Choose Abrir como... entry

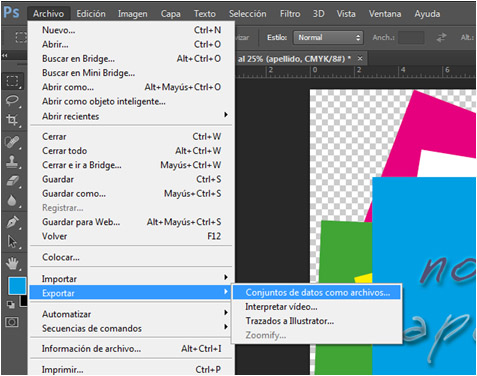[x=131, y=87]
